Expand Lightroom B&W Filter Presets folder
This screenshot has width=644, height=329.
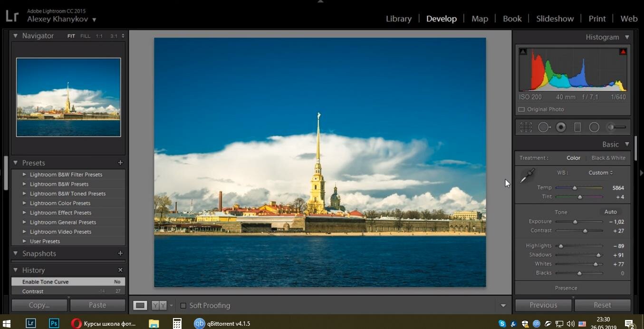24,174
